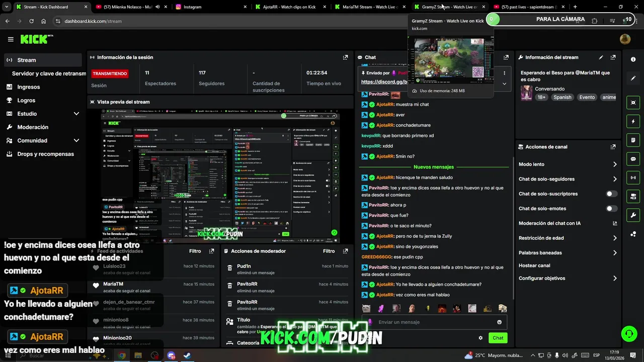Image resolution: width=644 pixels, height=362 pixels.
Task: Click the info icon in right sidebar
Action: coord(633,59)
